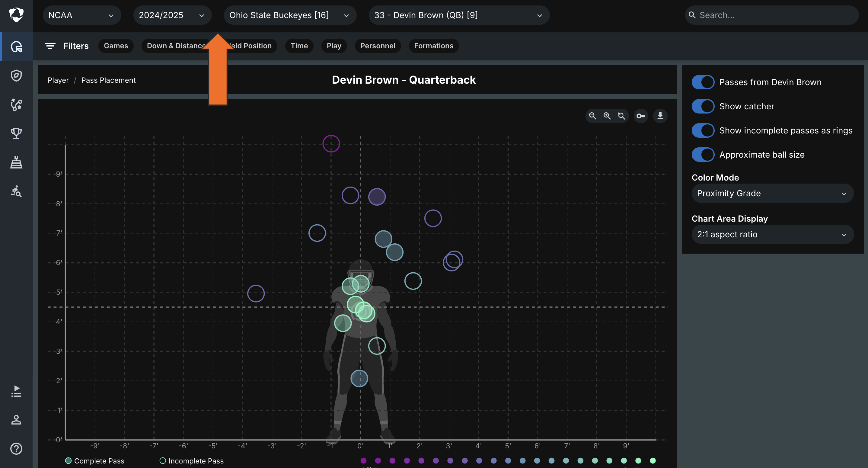The width and height of the screenshot is (868, 468).
Task: Open the Devin Brown player dropdown
Action: 459,15
